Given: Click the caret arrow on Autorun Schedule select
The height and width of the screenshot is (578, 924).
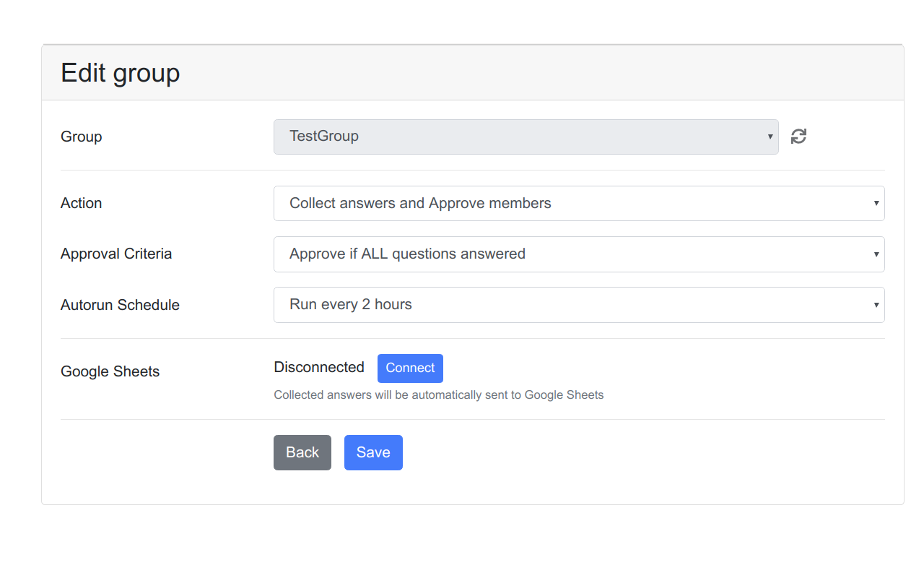Looking at the screenshot, I should pyautogui.click(x=876, y=305).
